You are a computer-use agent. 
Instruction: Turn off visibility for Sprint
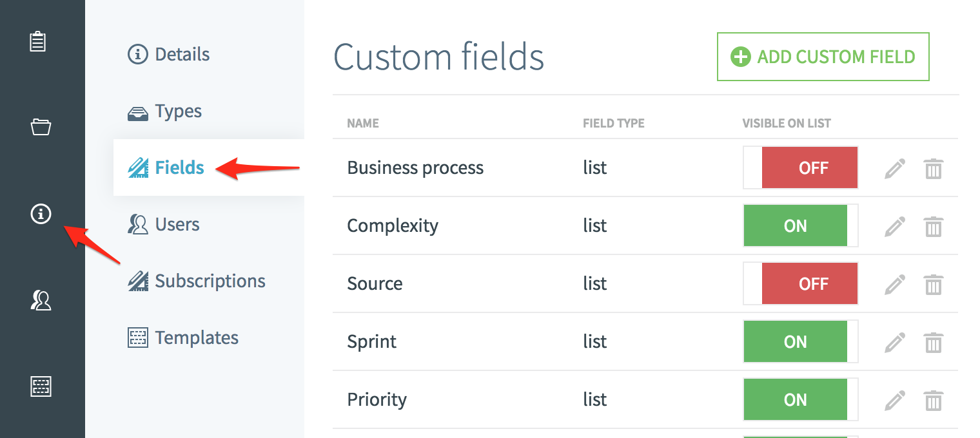coord(801,342)
